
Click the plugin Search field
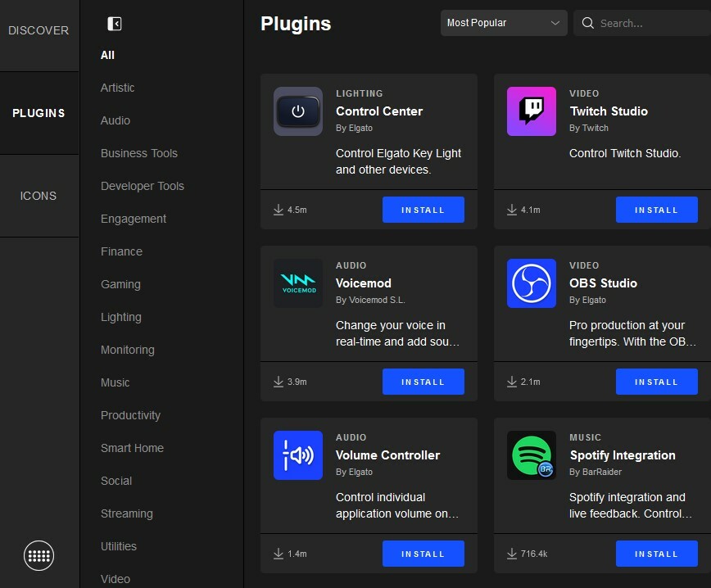644,23
